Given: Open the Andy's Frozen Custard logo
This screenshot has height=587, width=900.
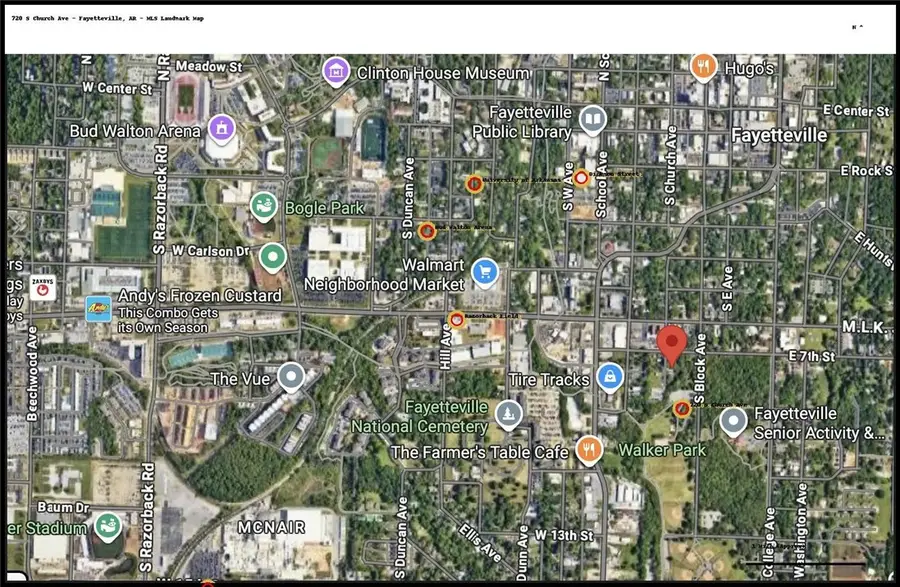Looking at the screenshot, I should tap(99, 308).
